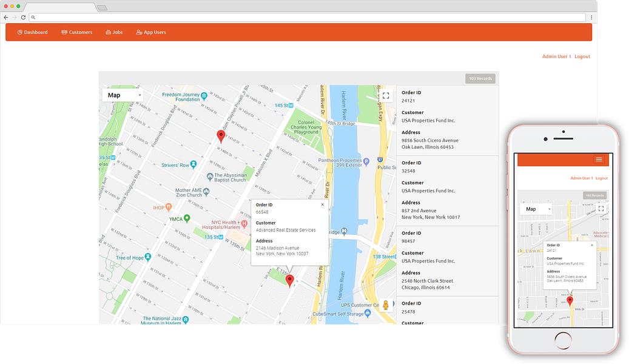Select order ID 24121 in the list
This screenshot has width=629, height=364.
point(408,101)
